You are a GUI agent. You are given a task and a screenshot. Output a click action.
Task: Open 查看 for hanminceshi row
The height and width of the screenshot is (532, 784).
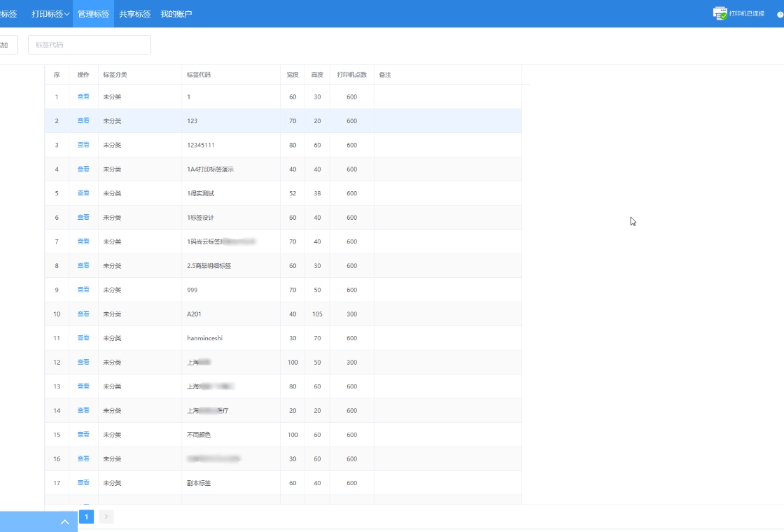click(x=83, y=337)
